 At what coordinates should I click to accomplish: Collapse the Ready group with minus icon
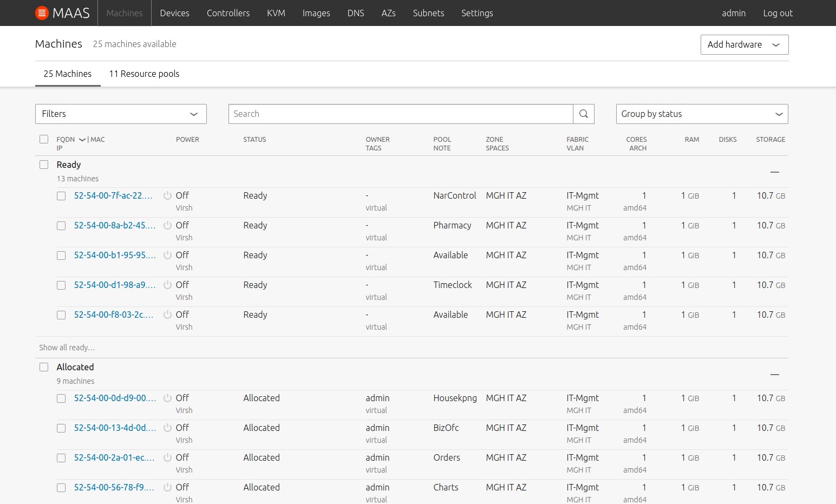pyautogui.click(x=774, y=172)
